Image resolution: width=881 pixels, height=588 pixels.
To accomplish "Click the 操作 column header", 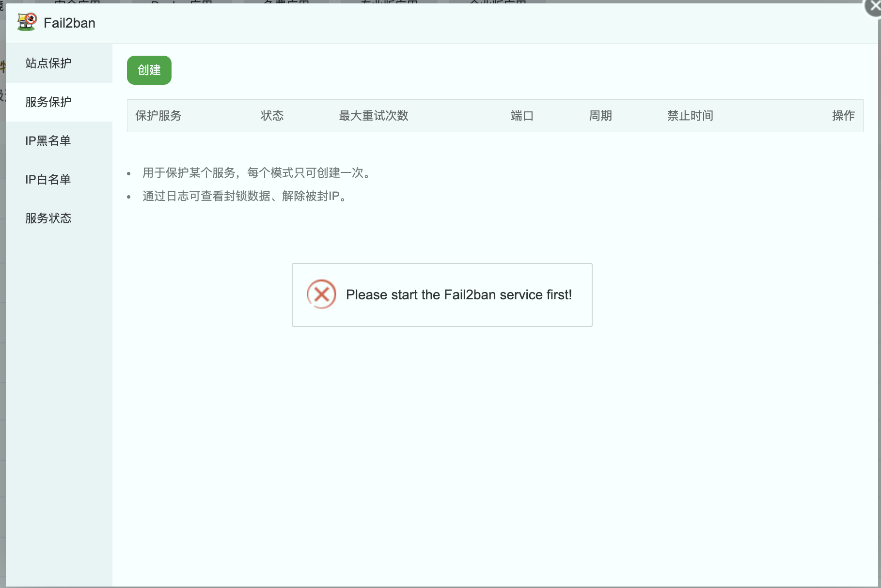I will [844, 116].
